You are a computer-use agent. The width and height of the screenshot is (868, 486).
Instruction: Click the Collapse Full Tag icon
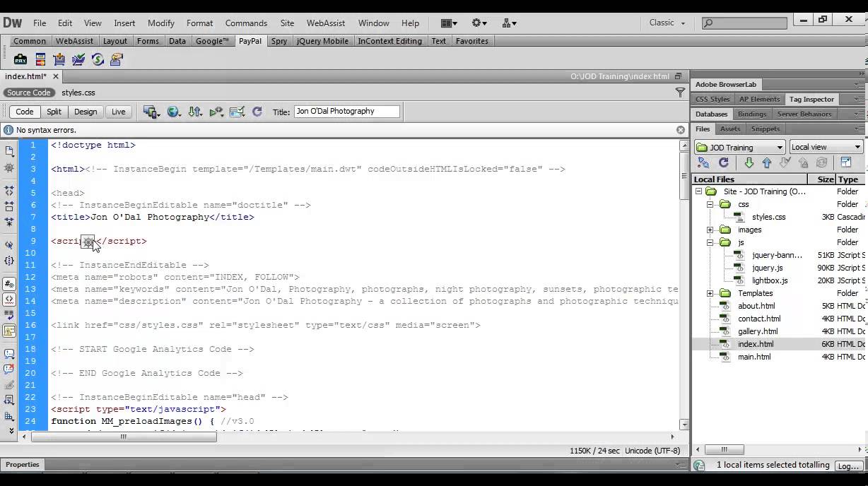[9, 191]
